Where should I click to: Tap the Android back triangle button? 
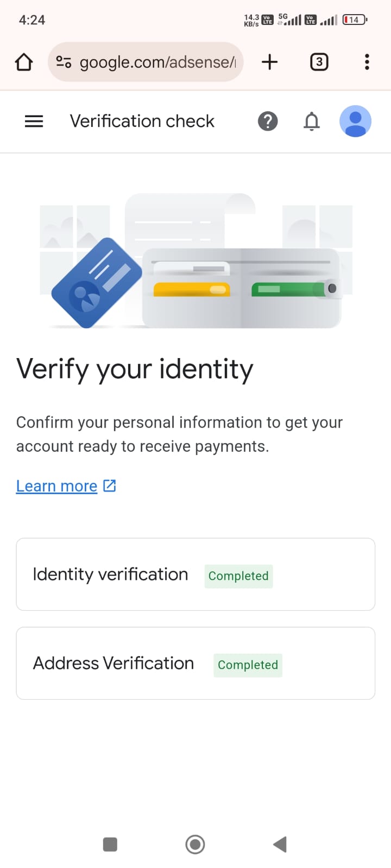coord(280,844)
